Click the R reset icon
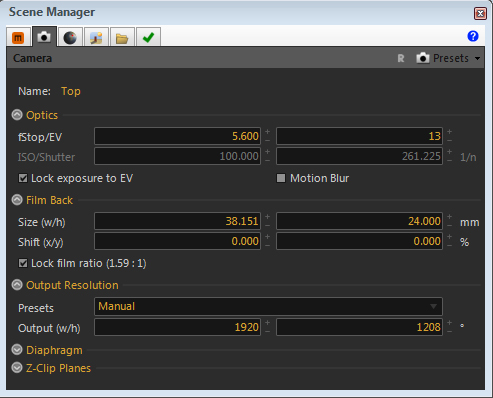 click(401, 59)
